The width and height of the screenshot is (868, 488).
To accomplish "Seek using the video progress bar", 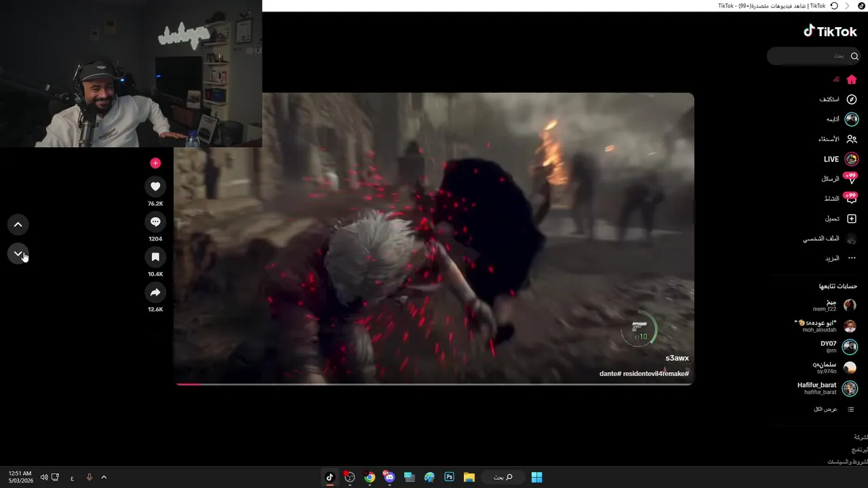I will 434,384.
